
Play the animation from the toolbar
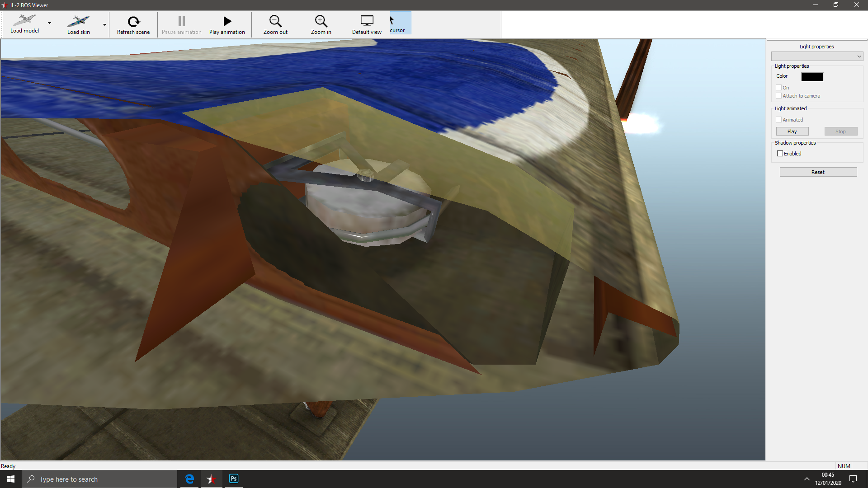click(227, 24)
